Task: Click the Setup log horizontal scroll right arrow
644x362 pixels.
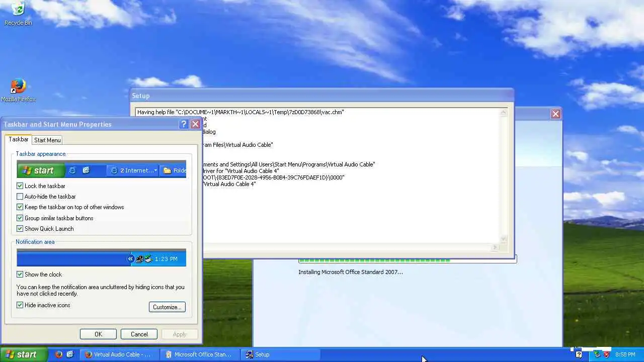Action: (x=496, y=247)
